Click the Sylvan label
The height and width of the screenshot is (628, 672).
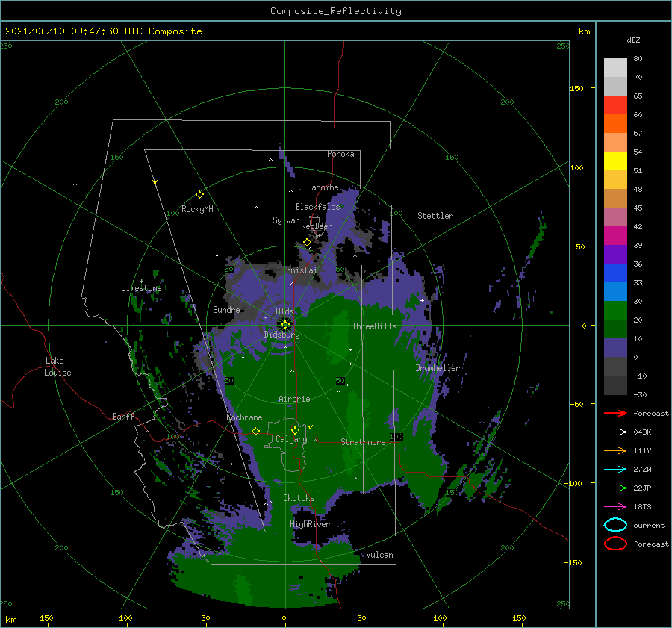pos(286,220)
